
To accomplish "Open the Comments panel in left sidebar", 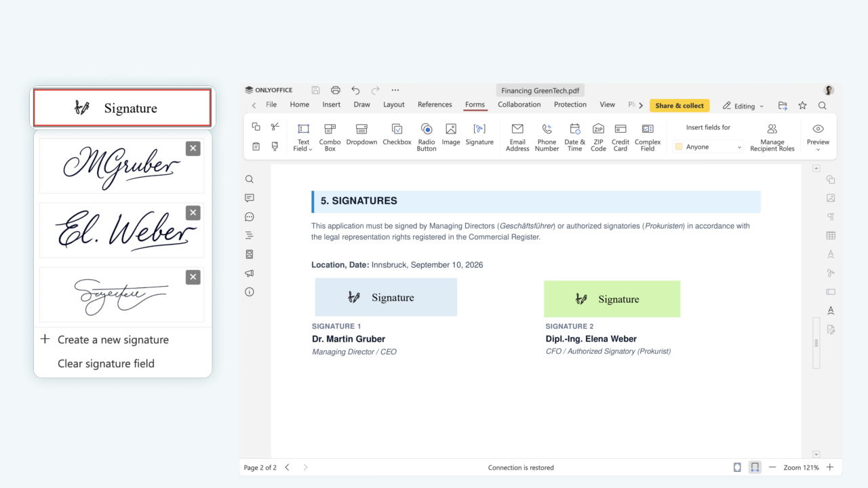I will 250,198.
